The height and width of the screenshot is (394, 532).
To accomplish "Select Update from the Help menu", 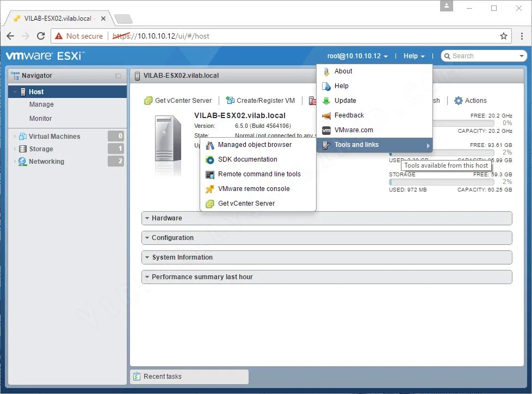I will pyautogui.click(x=344, y=101).
